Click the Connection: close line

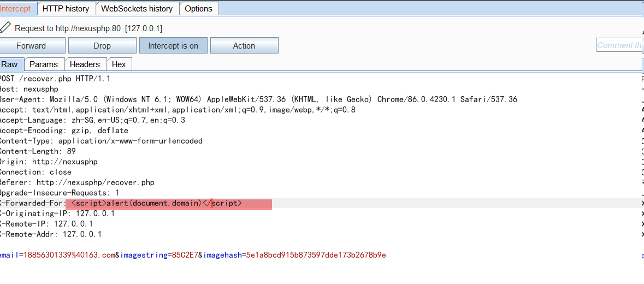(36, 172)
